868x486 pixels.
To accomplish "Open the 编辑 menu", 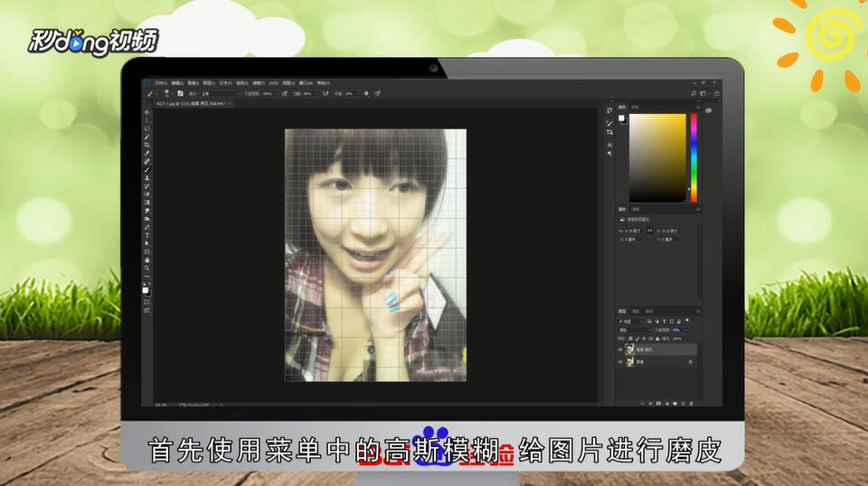I will 177,83.
